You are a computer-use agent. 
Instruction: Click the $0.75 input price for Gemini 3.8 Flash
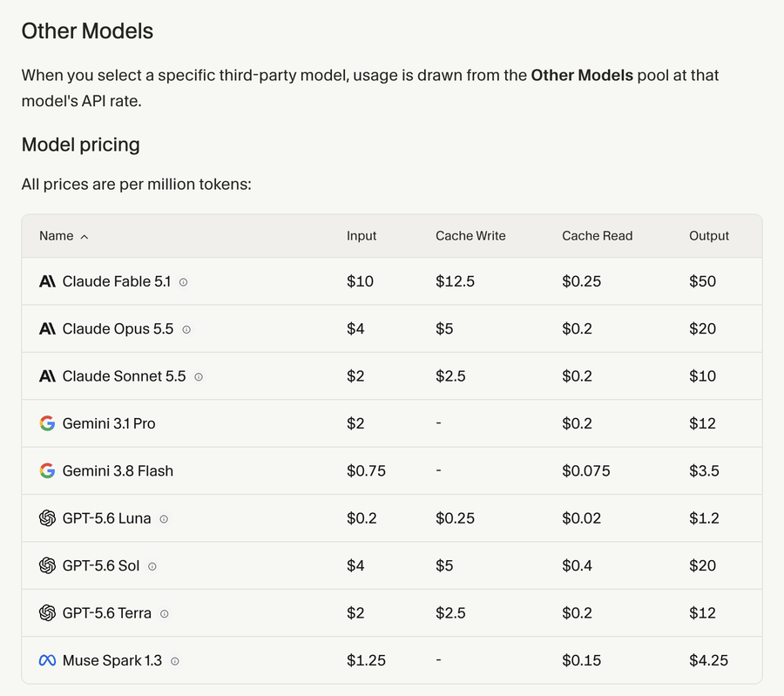tap(366, 471)
